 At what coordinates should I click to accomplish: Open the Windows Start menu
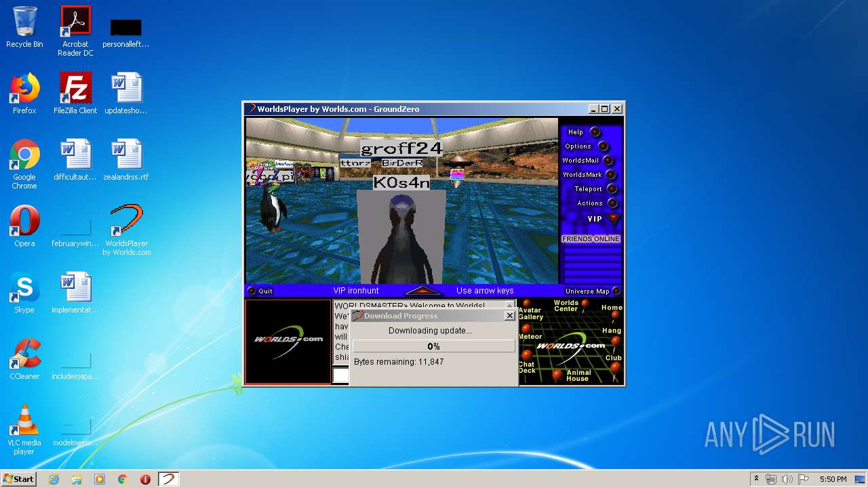(x=18, y=479)
